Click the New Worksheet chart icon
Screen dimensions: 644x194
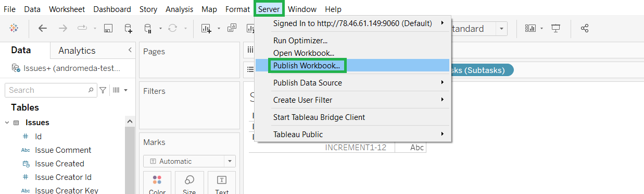click(x=206, y=28)
